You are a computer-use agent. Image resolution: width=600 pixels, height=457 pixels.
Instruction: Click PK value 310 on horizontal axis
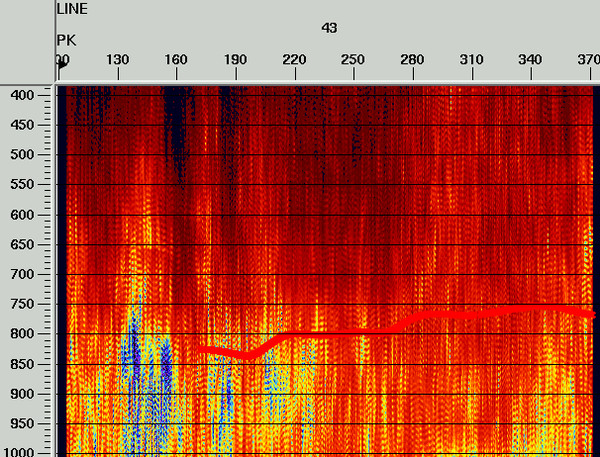click(x=472, y=59)
